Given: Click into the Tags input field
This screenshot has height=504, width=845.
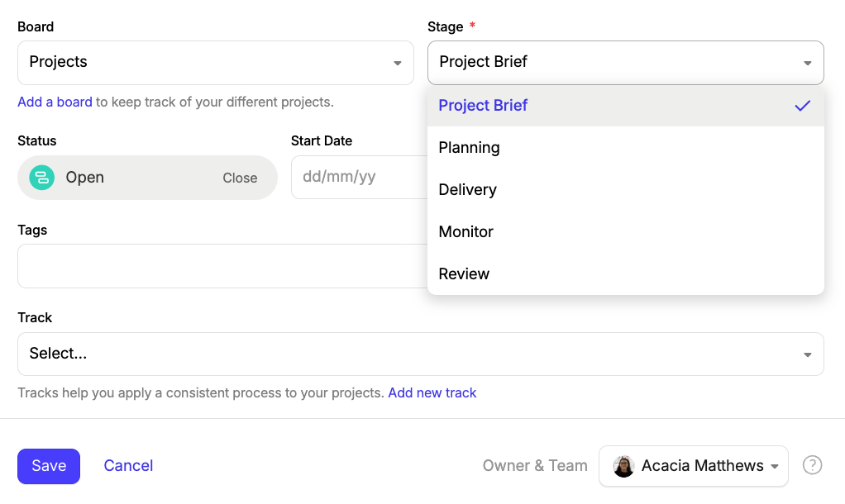Looking at the screenshot, I should pos(222,266).
